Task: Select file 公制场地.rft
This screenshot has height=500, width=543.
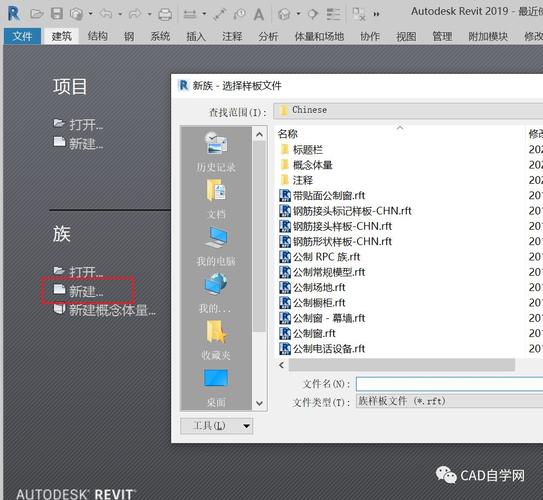Action: tap(312, 287)
